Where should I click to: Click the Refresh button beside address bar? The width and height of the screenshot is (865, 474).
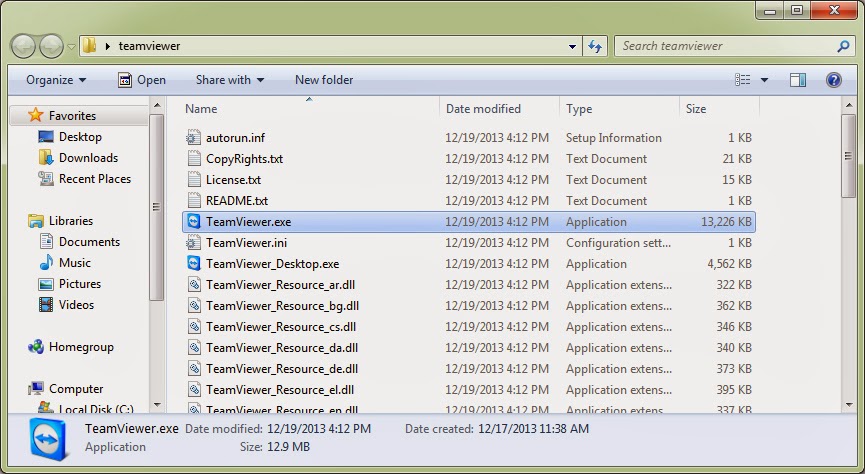point(595,46)
